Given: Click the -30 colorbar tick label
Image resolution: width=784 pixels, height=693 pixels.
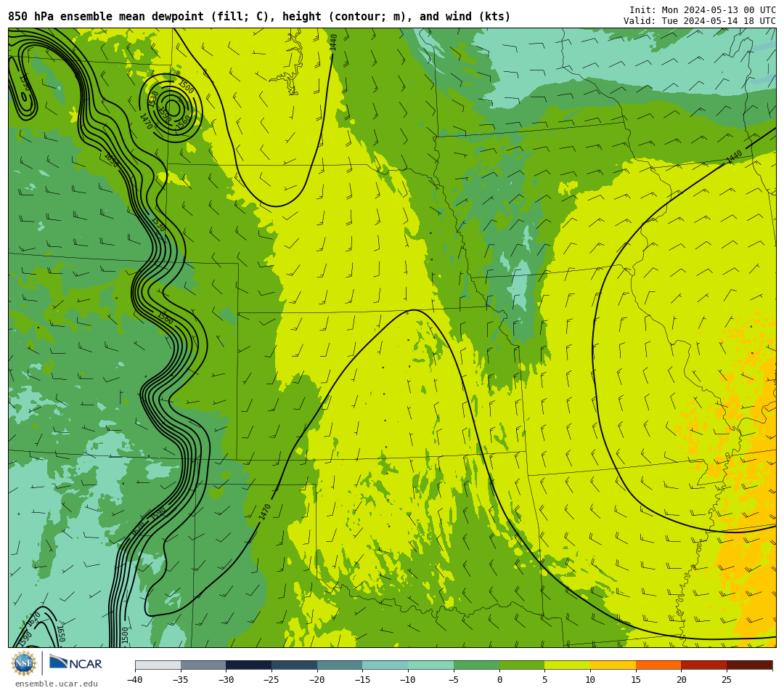Looking at the screenshot, I should (226, 680).
